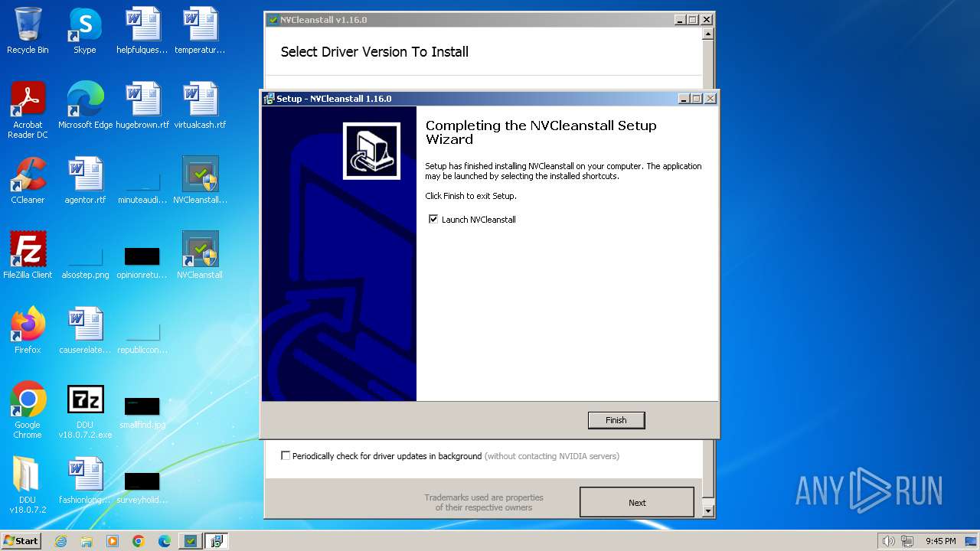
Task: Click the volume tray icon
Action: (888, 541)
